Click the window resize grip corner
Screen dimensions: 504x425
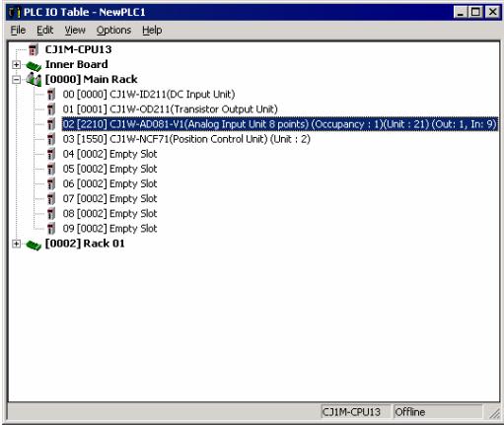point(494,413)
